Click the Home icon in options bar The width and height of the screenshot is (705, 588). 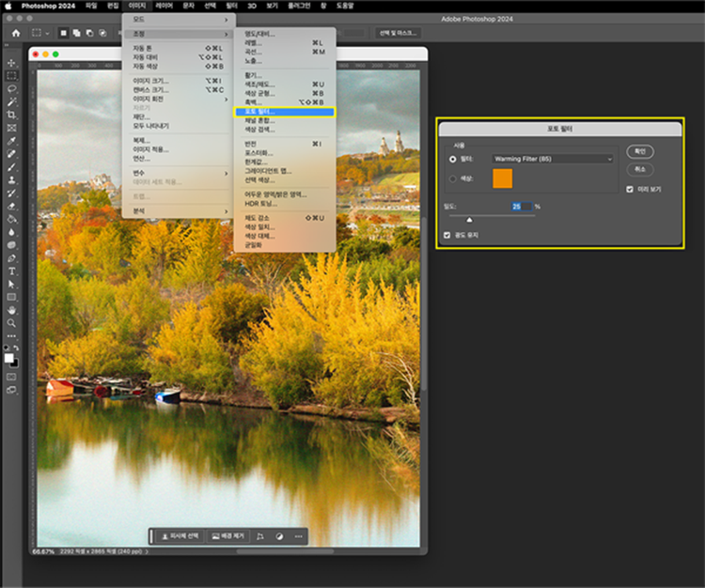pyautogui.click(x=15, y=33)
